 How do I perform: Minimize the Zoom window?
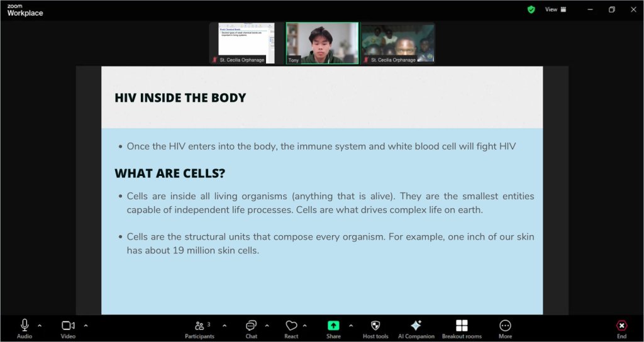click(x=590, y=9)
